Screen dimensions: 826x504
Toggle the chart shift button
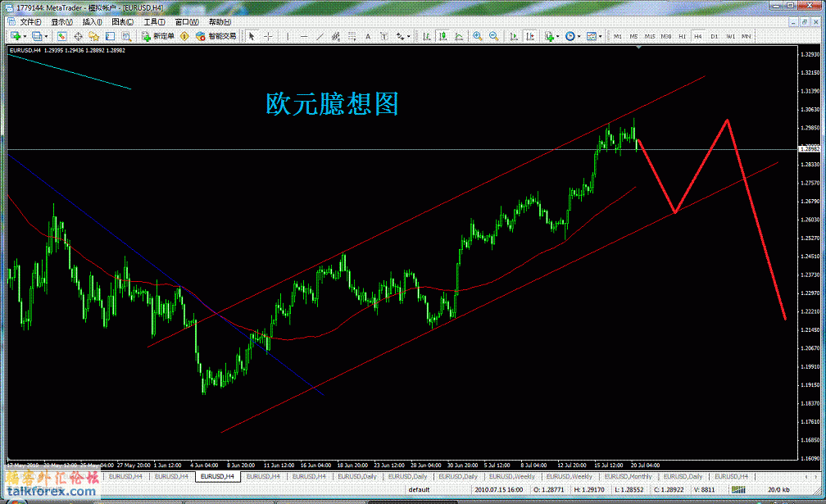(529, 36)
